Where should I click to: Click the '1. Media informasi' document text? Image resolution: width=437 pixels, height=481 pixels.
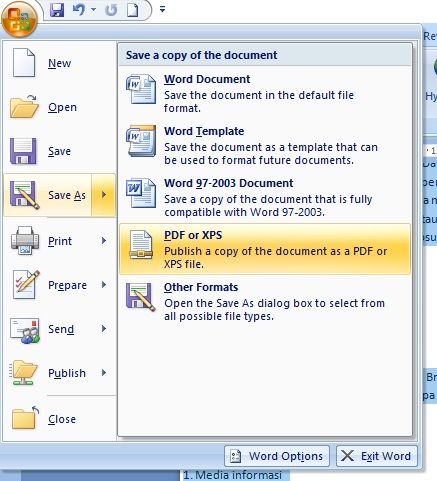[x=233, y=475]
